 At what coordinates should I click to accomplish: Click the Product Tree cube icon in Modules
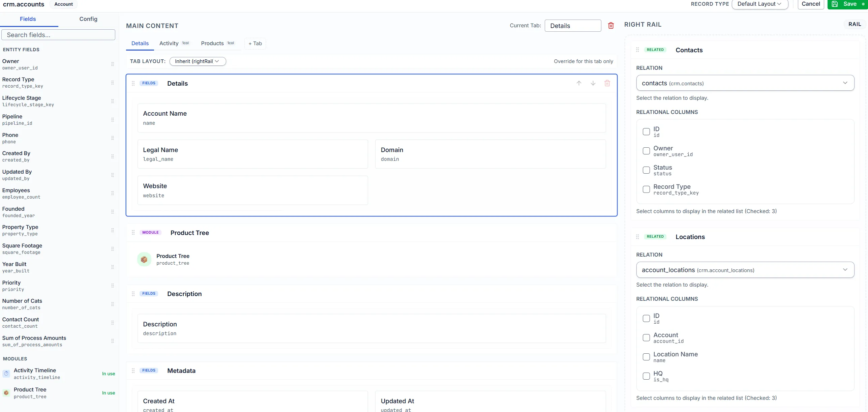6,392
